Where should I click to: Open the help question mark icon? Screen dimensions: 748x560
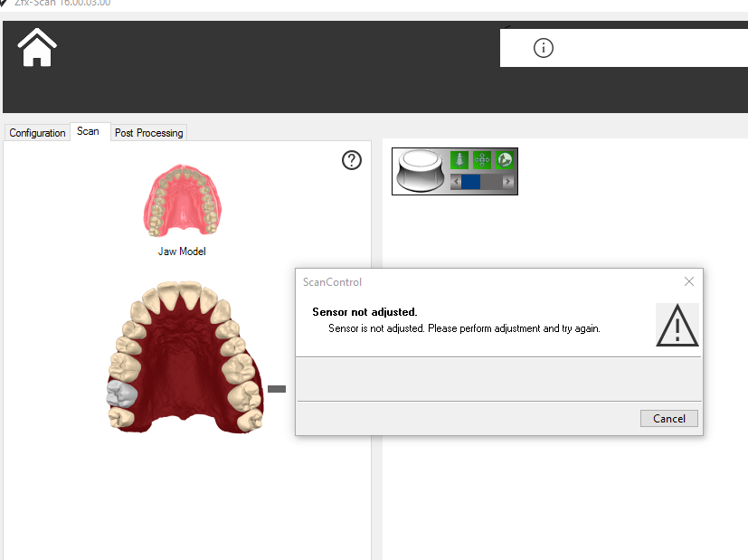[352, 160]
